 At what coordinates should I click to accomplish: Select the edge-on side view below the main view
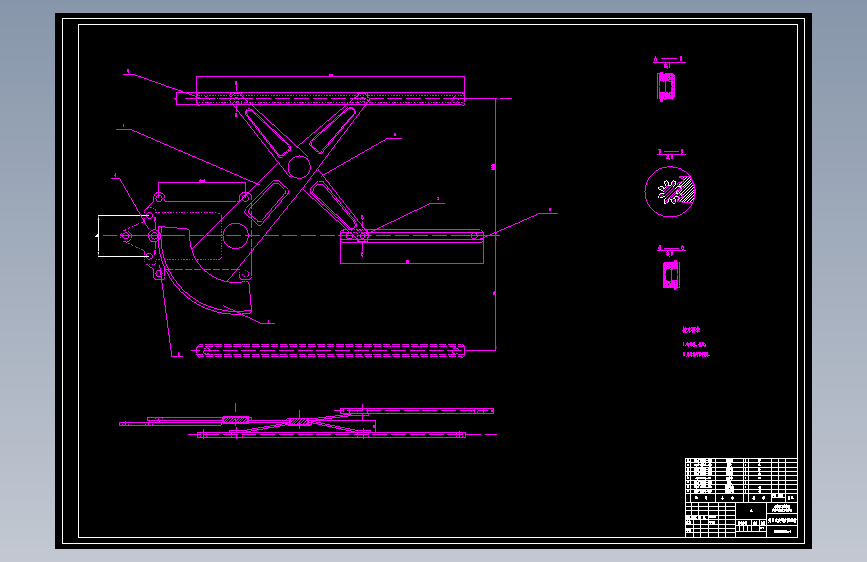[x=307, y=422]
